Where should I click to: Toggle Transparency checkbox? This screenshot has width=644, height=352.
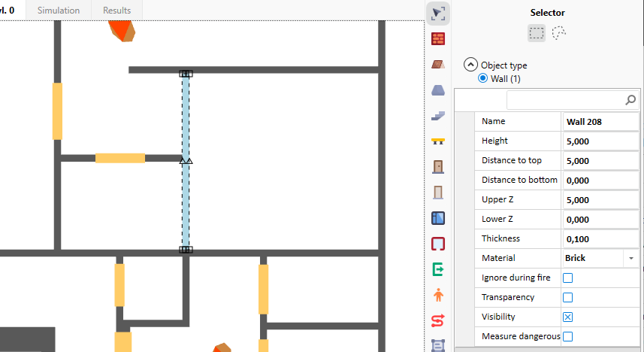click(567, 297)
